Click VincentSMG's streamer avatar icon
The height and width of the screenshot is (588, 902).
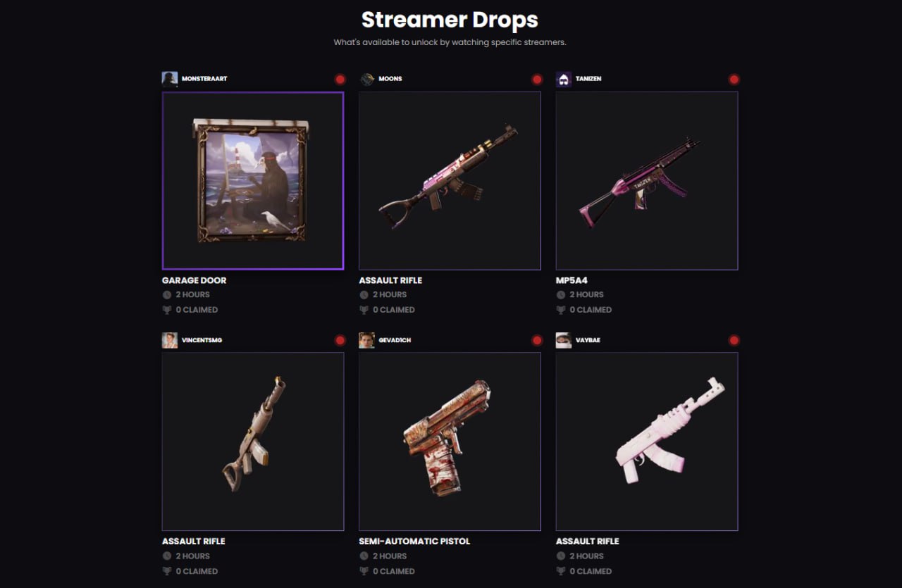[x=170, y=340]
